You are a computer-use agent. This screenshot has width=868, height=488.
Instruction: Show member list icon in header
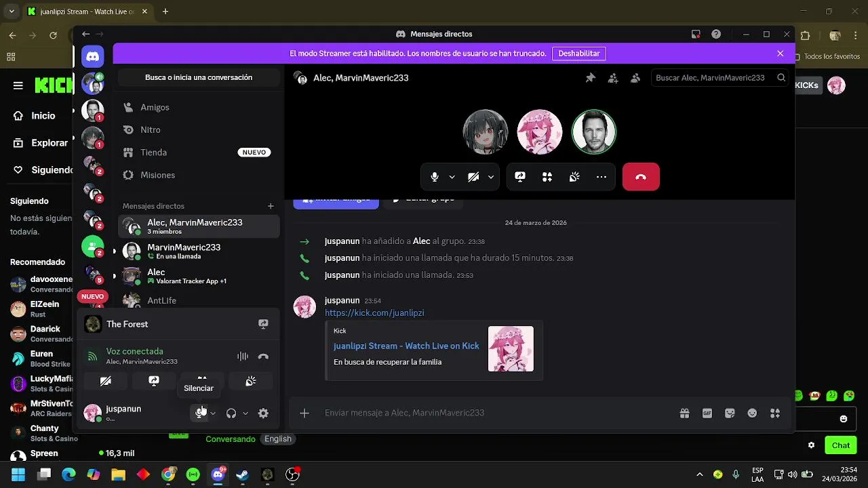tap(635, 78)
